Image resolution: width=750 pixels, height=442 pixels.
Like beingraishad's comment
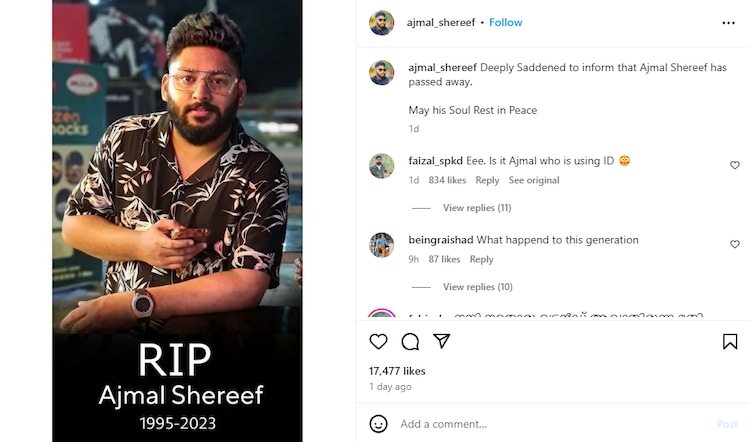point(734,244)
